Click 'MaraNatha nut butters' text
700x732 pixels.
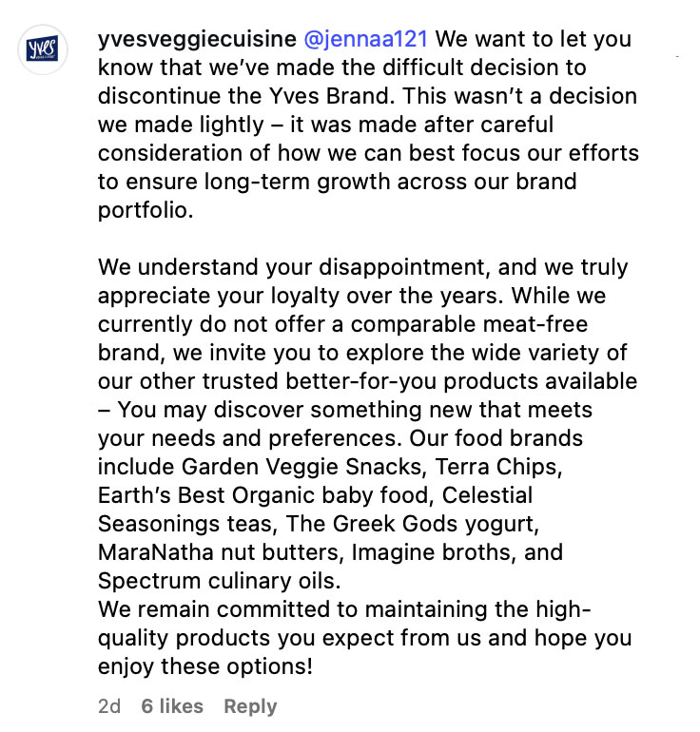(x=218, y=552)
